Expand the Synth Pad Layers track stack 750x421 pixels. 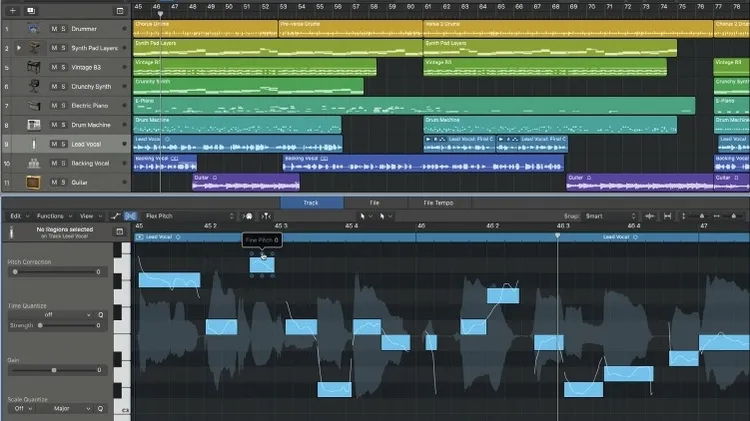point(19,48)
